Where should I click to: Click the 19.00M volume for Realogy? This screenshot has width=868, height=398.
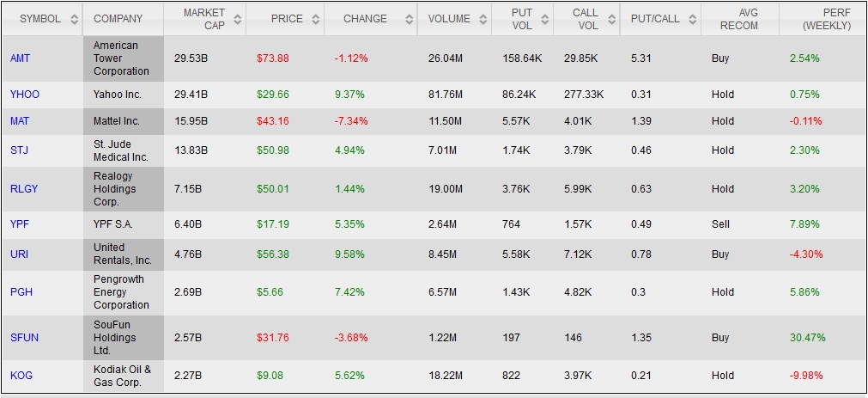coord(446,188)
